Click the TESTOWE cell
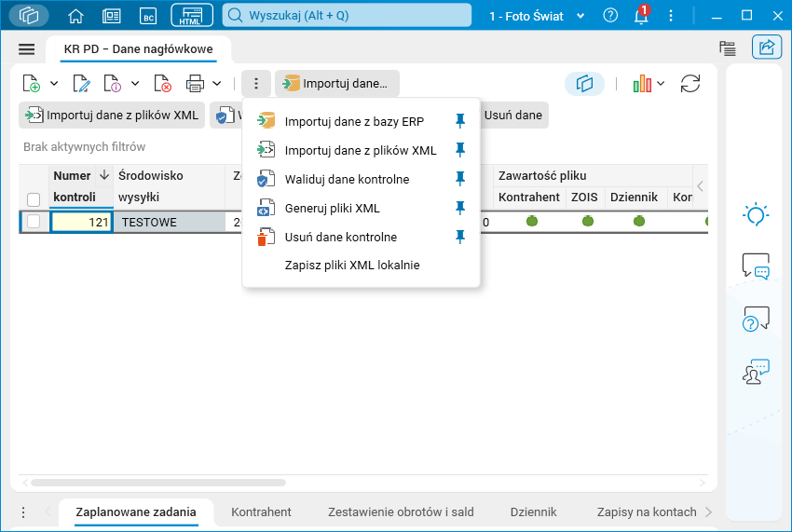The image size is (792, 532). tap(170, 222)
